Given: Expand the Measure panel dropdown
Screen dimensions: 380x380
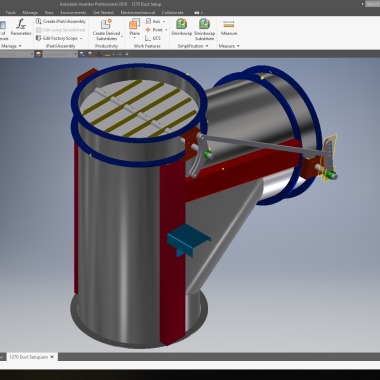Looking at the screenshot, I should 238,46.
